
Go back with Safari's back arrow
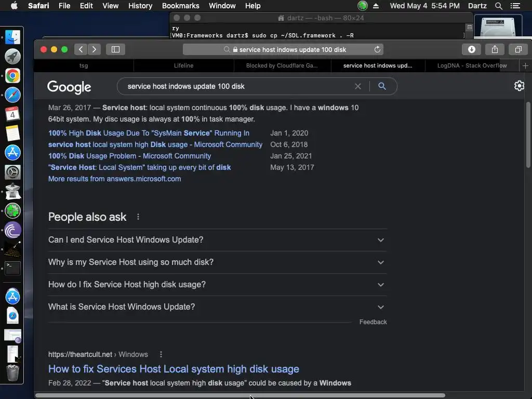(x=81, y=49)
